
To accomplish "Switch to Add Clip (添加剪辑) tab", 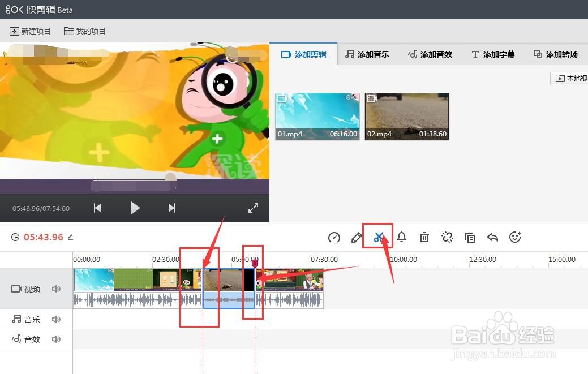I will coord(304,54).
